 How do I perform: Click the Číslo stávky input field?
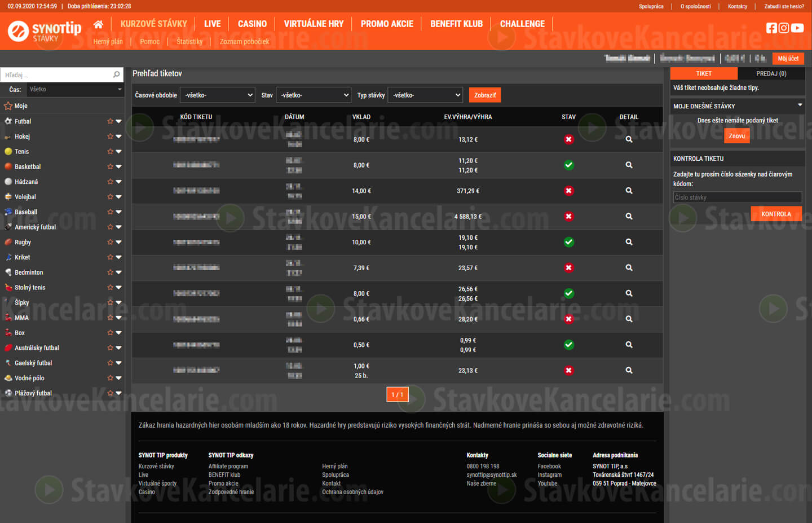[x=738, y=197]
